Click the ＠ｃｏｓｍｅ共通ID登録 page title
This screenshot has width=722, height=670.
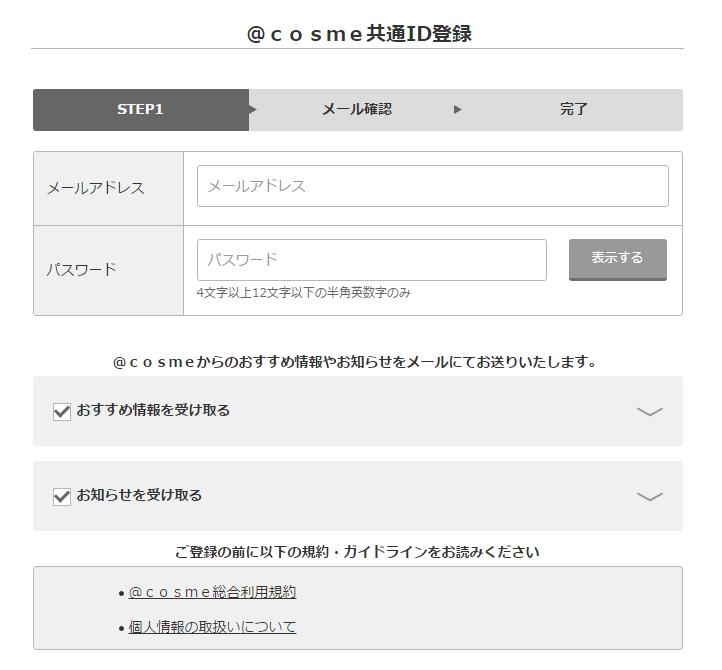(x=359, y=34)
